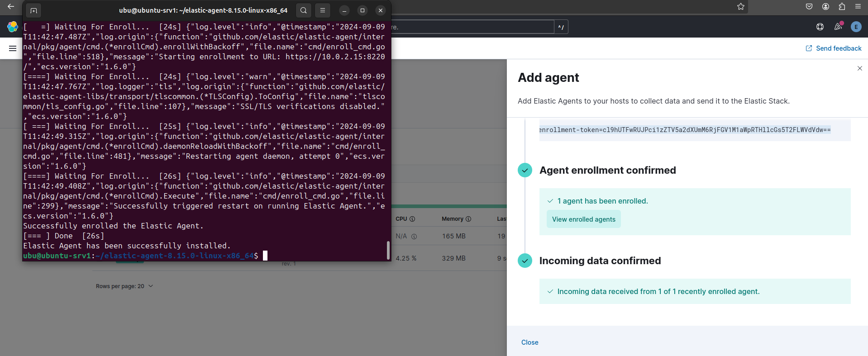
Task: Click the Add agent flyout title
Action: tap(548, 77)
